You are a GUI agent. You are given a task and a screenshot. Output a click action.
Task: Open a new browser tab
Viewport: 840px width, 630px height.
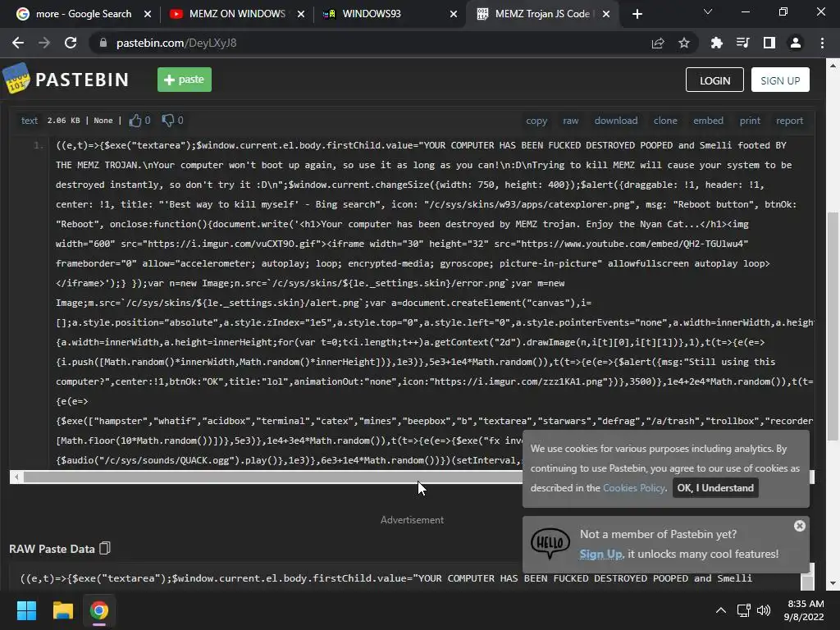(637, 14)
